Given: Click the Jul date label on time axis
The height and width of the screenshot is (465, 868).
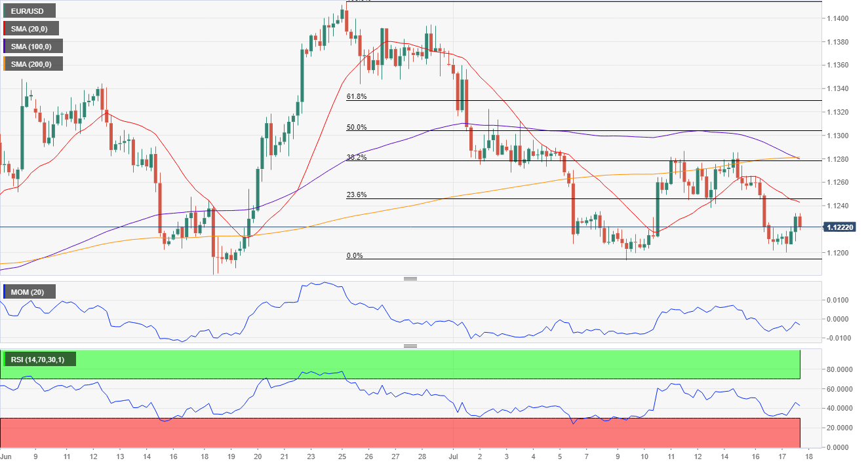Looking at the screenshot, I should pyautogui.click(x=452, y=455).
